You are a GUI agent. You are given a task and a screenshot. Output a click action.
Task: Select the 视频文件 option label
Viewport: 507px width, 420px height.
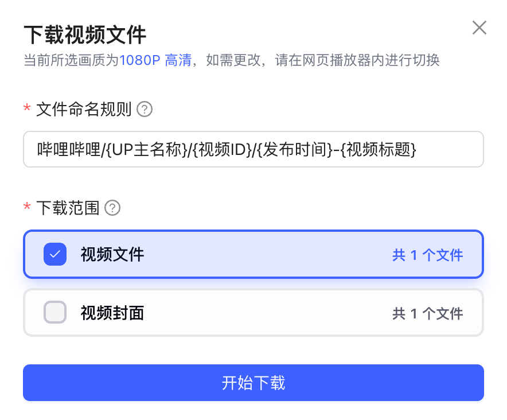112,255
